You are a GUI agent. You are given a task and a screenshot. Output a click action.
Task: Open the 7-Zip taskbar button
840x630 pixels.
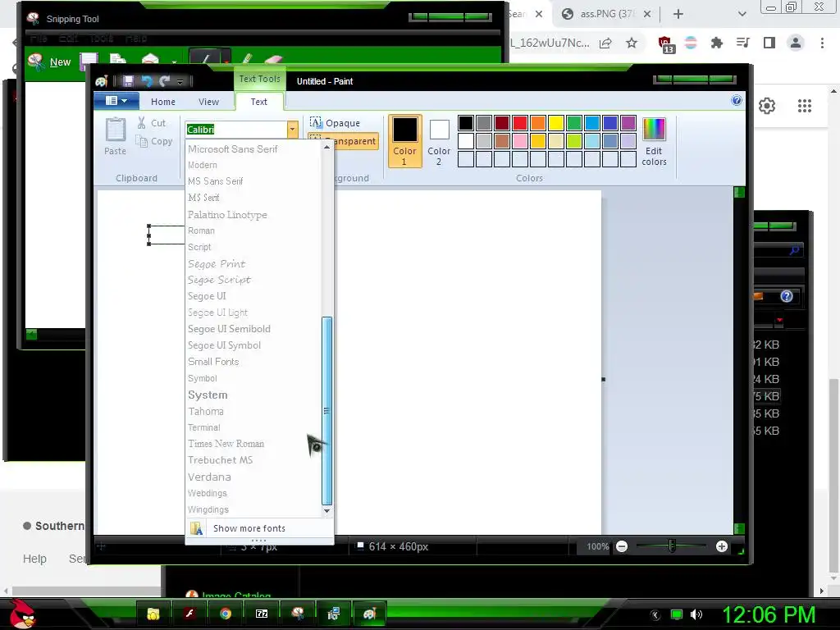pyautogui.click(x=262, y=614)
